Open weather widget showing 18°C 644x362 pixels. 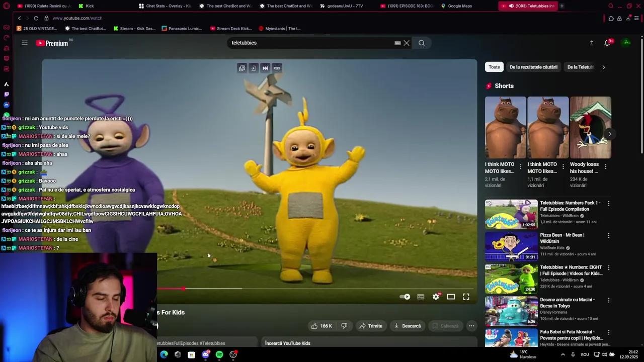[523, 354]
